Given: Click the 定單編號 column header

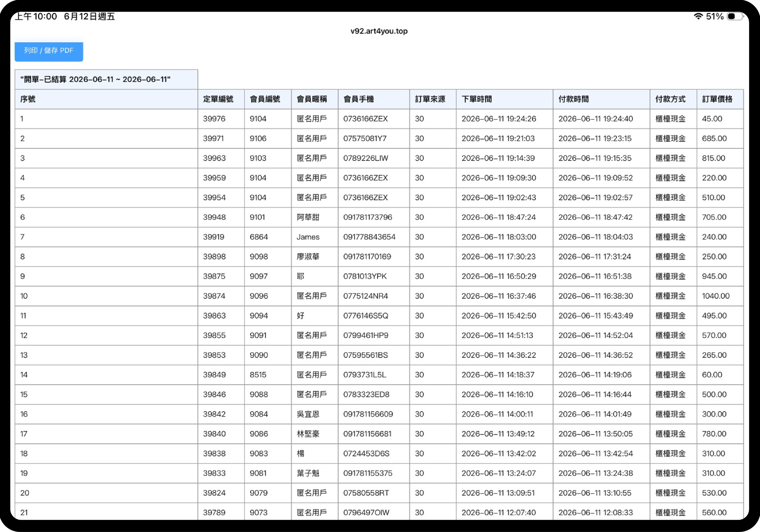Looking at the screenshot, I should pyautogui.click(x=221, y=99).
